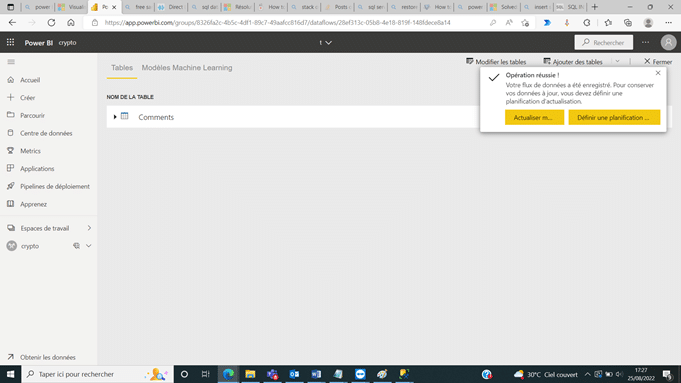Click Fermer to close the dataflow
Screen dimensions: 681x383
(x=658, y=62)
